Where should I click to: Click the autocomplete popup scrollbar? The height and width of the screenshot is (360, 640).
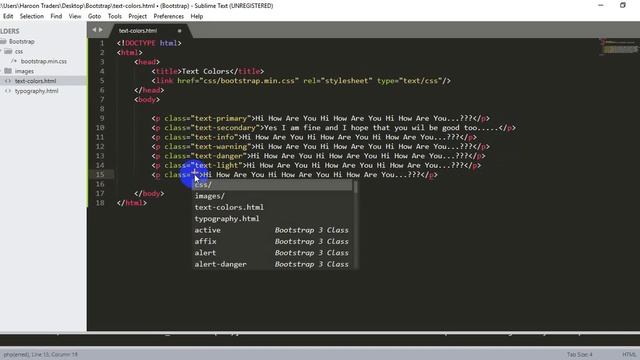coord(356,188)
